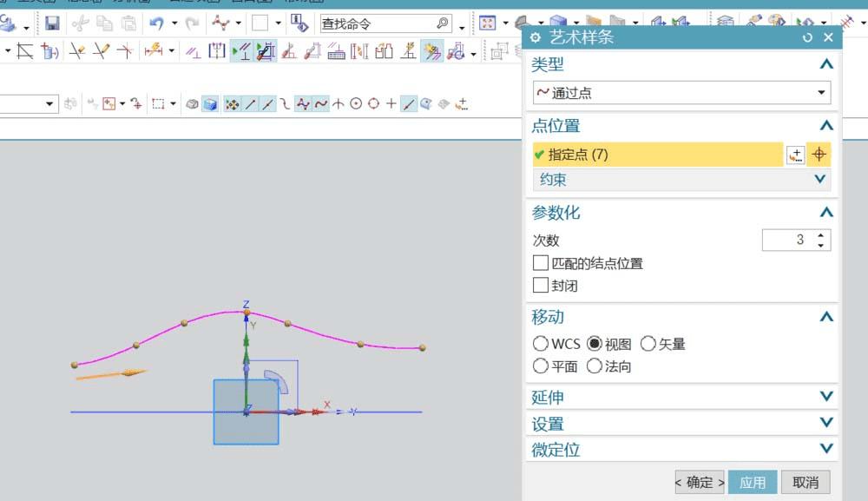Image resolution: width=868 pixels, height=501 pixels.
Task: Toggle the snap point on curve icon
Action: tap(409, 104)
